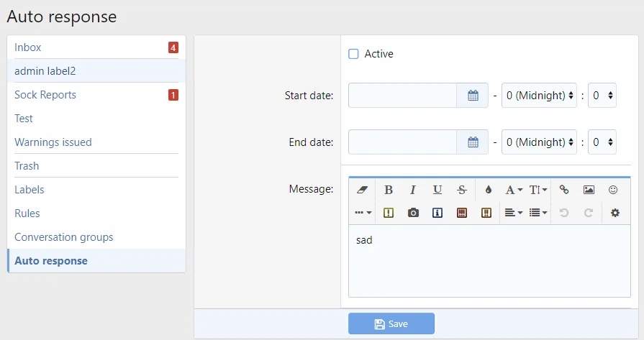Viewport: 644px width, 340px height.
Task: Open the Start date hour dropdown
Action: (539, 96)
